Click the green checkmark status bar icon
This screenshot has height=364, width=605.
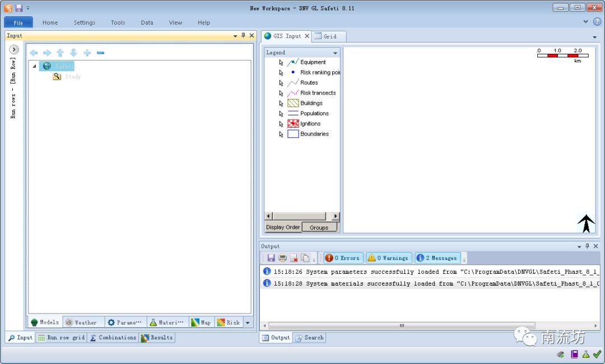coord(597,354)
